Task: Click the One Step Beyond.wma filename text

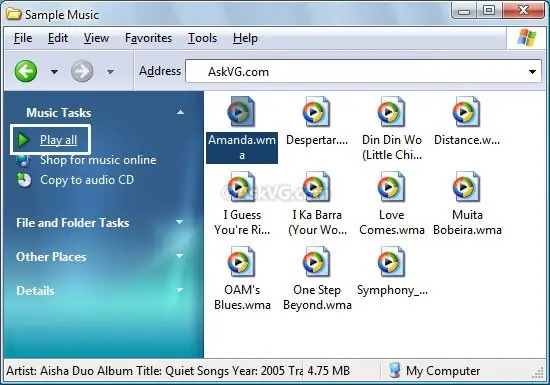Action: pos(317,297)
